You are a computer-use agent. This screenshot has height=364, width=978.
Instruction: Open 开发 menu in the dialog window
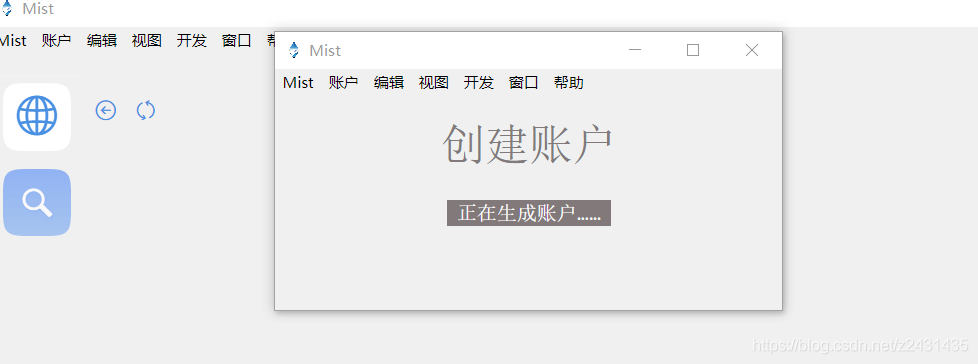point(478,83)
